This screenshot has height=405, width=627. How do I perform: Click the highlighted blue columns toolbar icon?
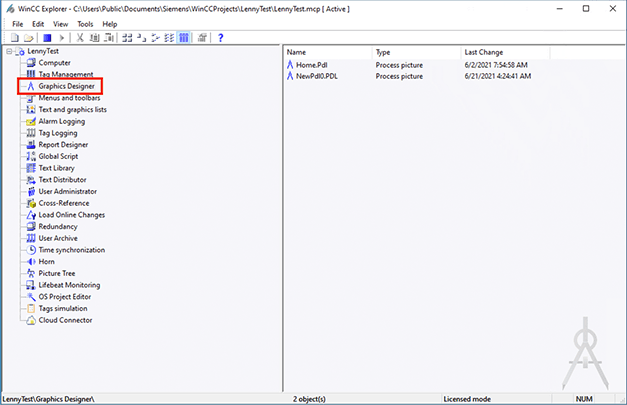click(184, 38)
